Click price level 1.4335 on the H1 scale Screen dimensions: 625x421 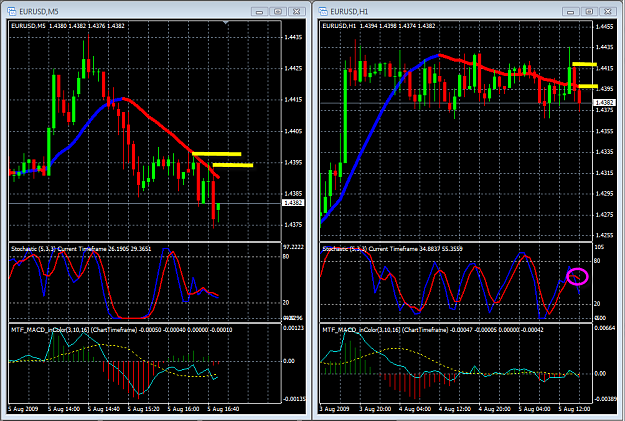click(604, 152)
